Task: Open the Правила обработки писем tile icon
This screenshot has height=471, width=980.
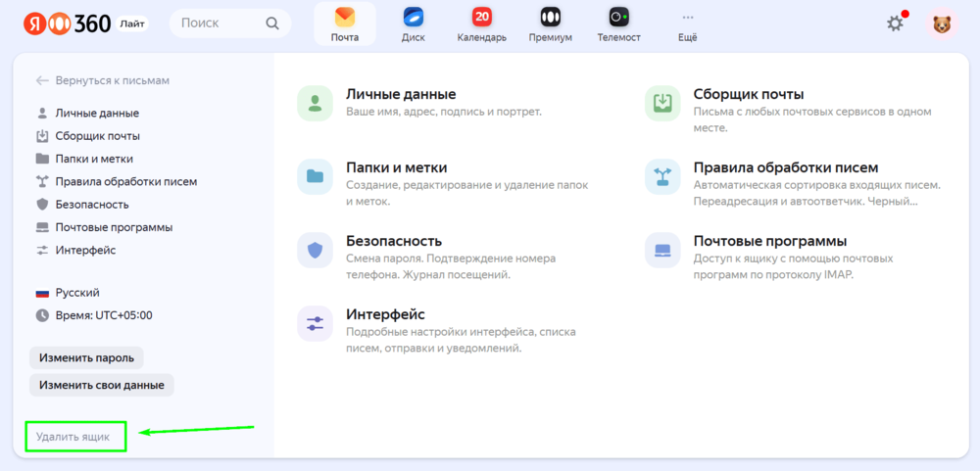Action: (x=662, y=177)
